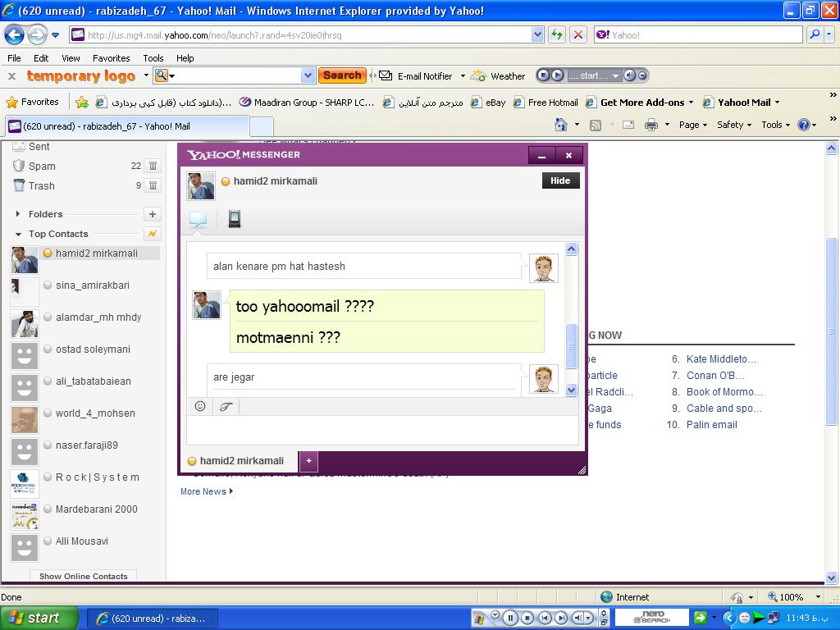Viewport: 840px width, 630px height.
Task: Open the Page dropdown in command bar
Action: (693, 125)
